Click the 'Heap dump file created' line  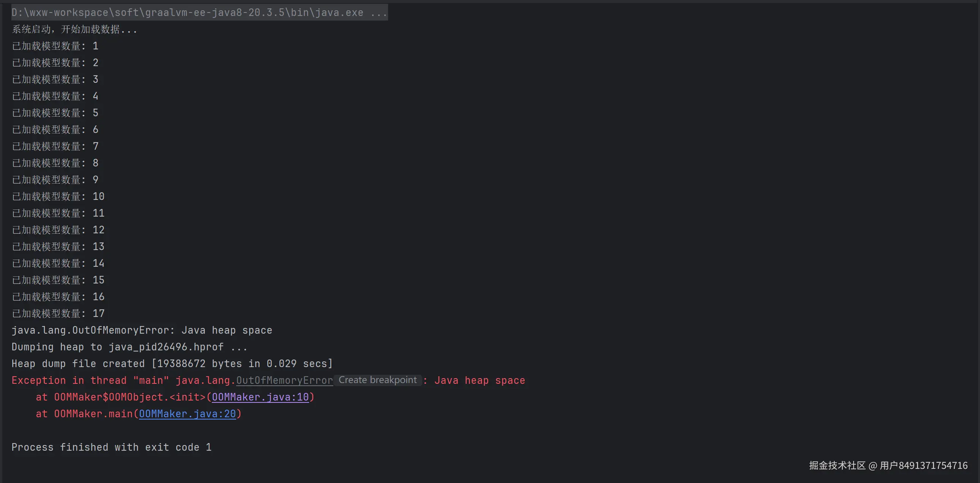[x=172, y=364]
